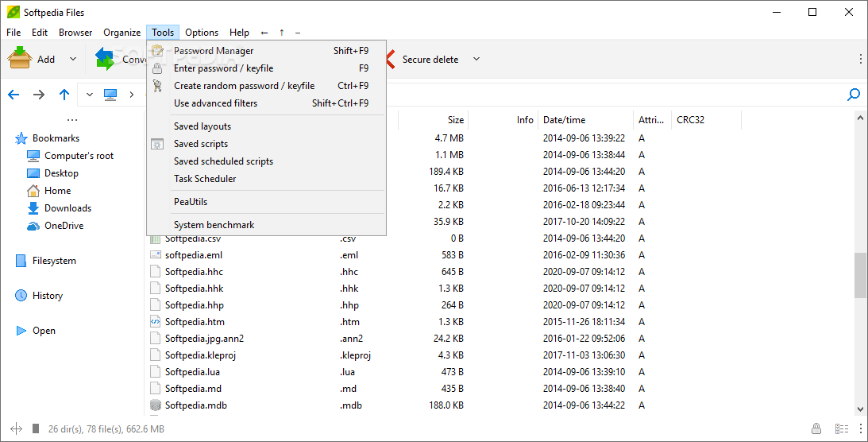Click the Open play-arrow icon
868x442 pixels.
point(21,331)
